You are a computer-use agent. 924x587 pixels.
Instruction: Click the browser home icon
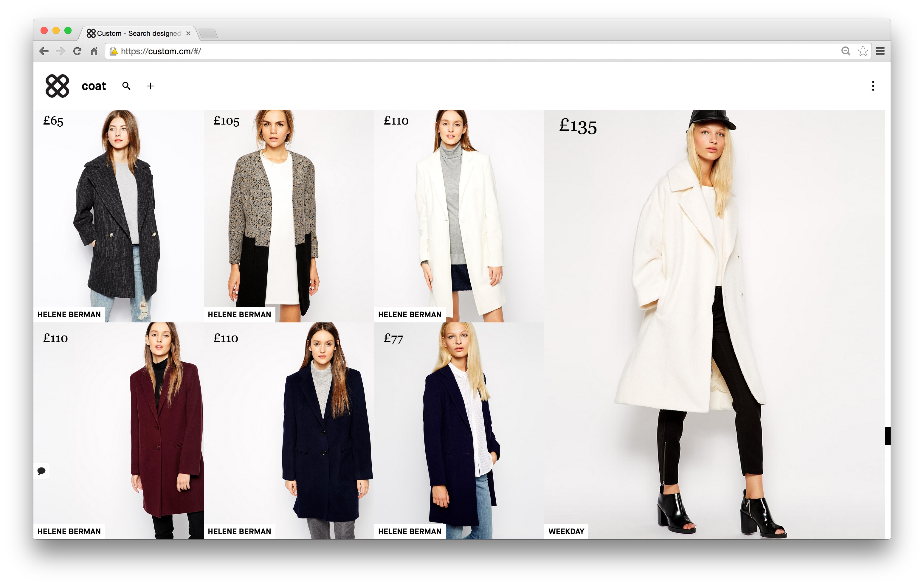[94, 51]
